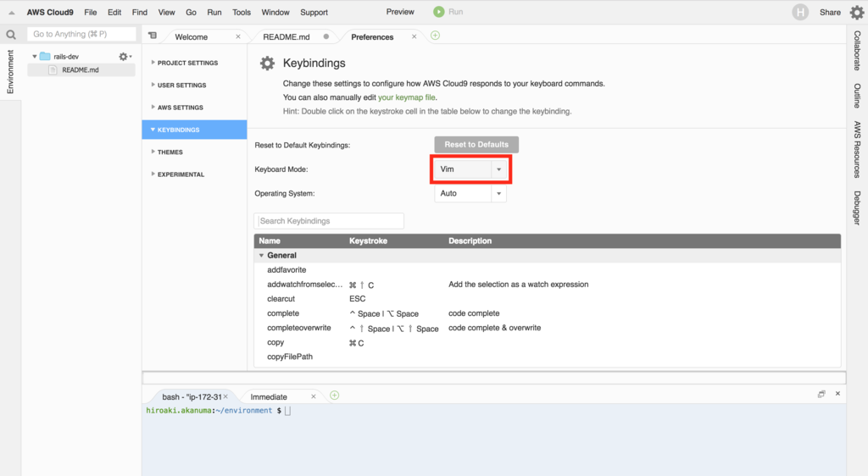Click the Search Keybindings field
868x476 pixels.
pos(329,220)
